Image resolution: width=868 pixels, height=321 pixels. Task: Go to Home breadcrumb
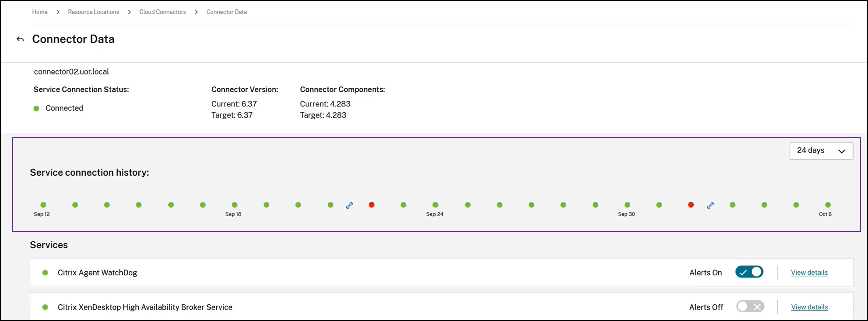click(x=40, y=12)
